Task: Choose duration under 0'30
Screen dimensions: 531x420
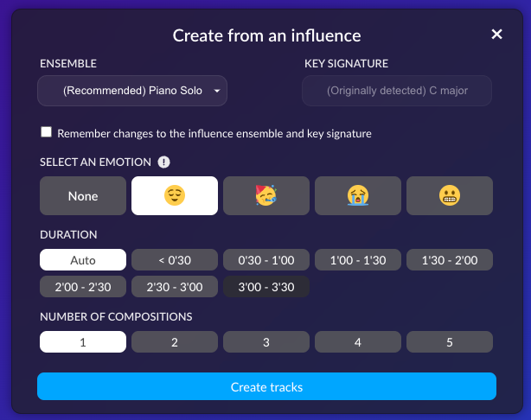Action: (x=175, y=260)
